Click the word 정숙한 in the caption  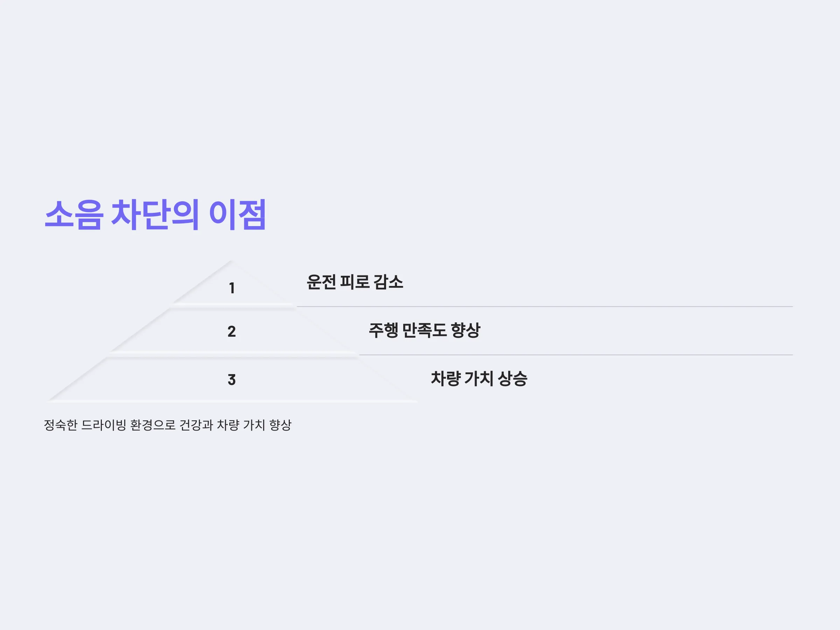pos(61,425)
